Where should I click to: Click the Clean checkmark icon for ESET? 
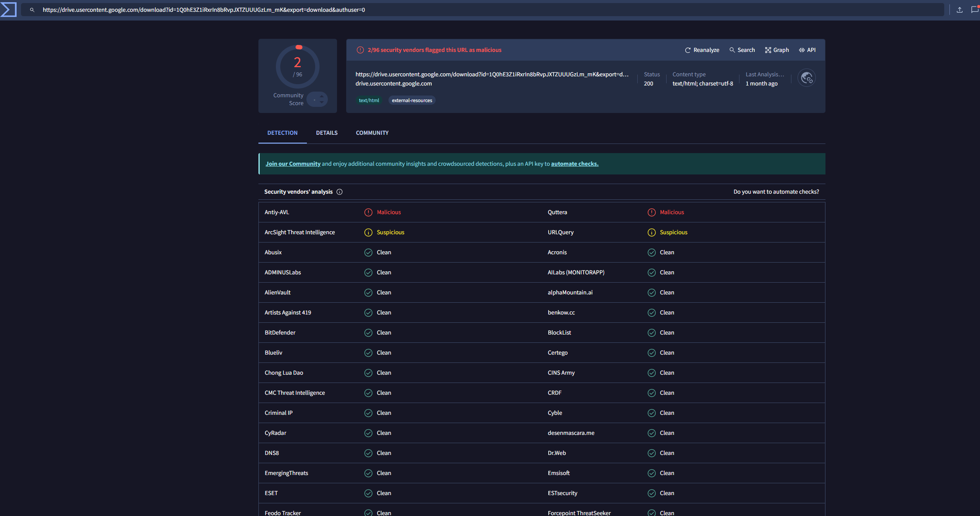[368, 493]
